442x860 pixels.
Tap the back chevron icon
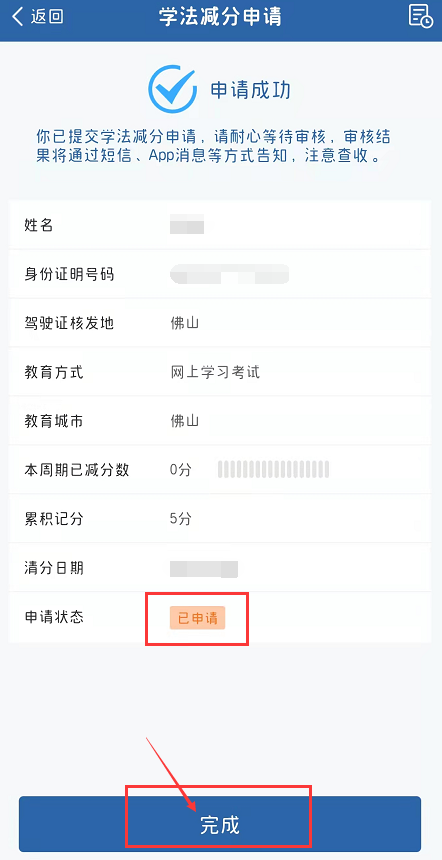point(18,16)
